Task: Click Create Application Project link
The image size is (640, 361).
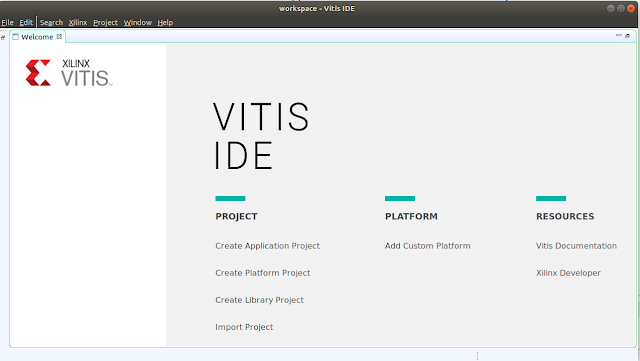Action: [x=267, y=246]
